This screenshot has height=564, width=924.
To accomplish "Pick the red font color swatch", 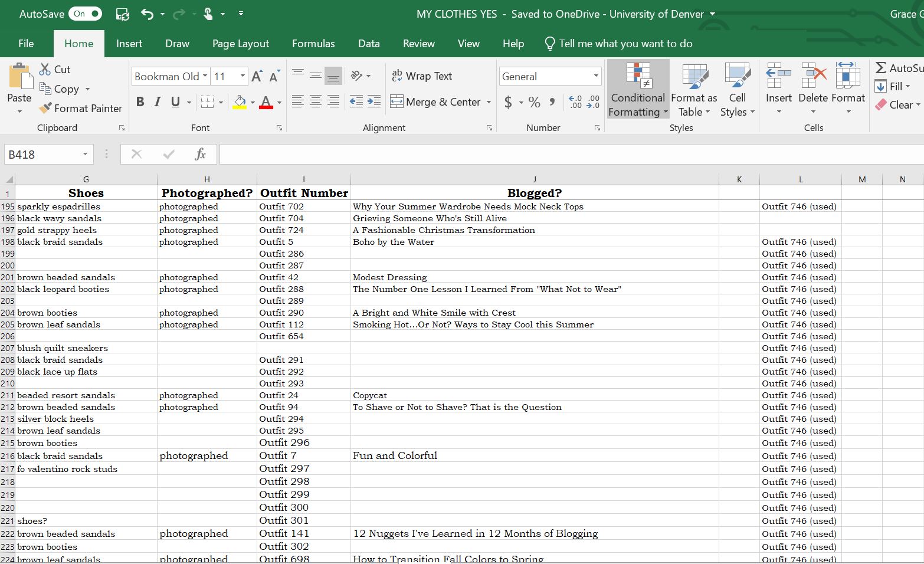I will (266, 107).
